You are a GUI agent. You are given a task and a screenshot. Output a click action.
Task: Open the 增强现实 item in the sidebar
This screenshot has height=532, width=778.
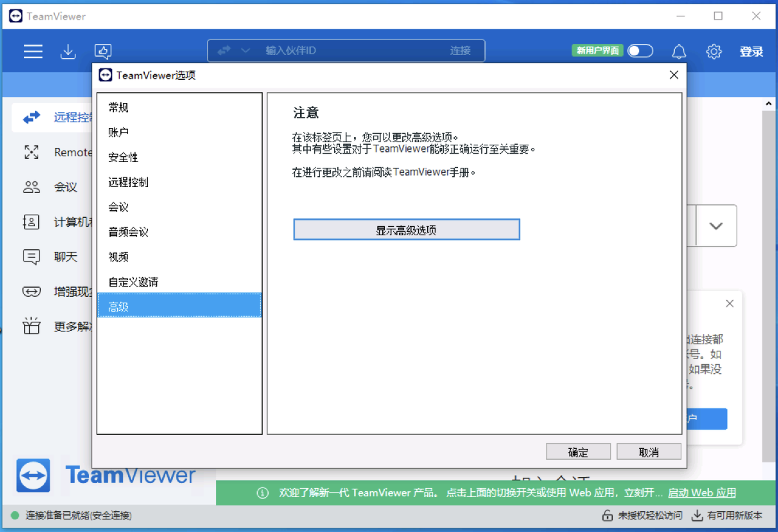52,292
